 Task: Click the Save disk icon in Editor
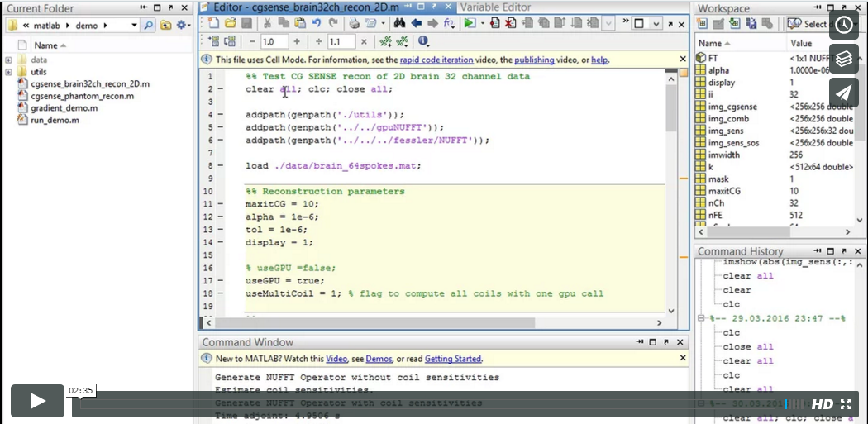pos(247,23)
